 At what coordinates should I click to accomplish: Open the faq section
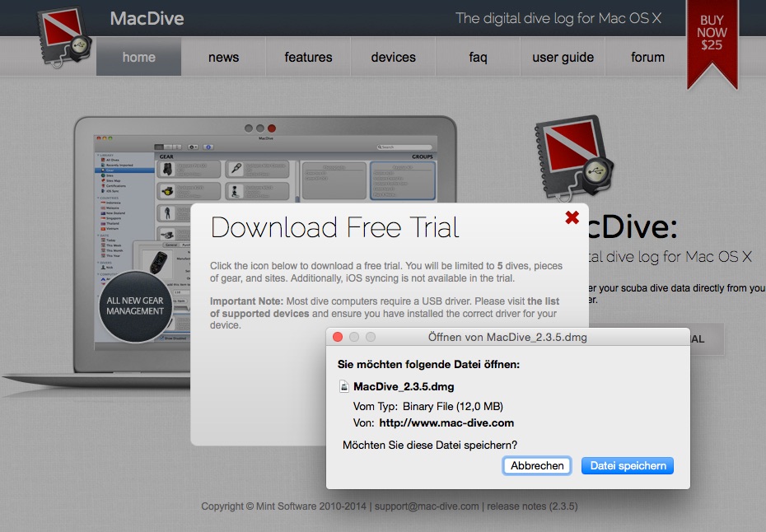[x=478, y=58]
